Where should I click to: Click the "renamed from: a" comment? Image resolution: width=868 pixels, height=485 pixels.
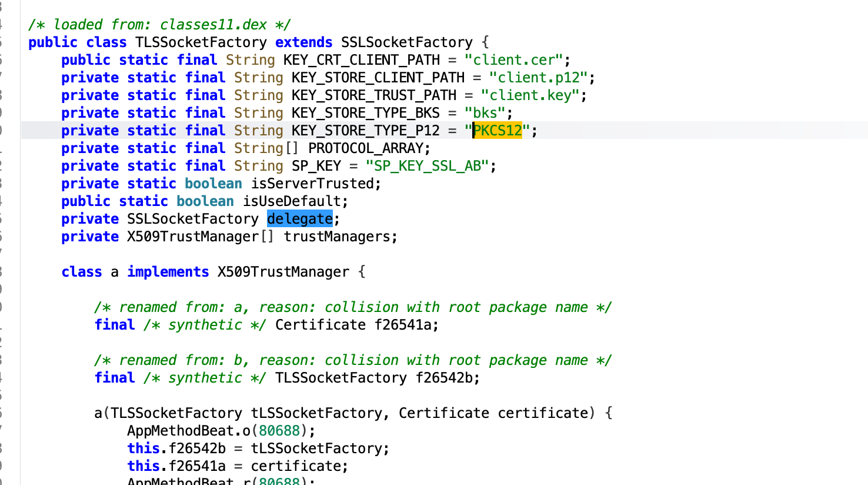pos(353,307)
